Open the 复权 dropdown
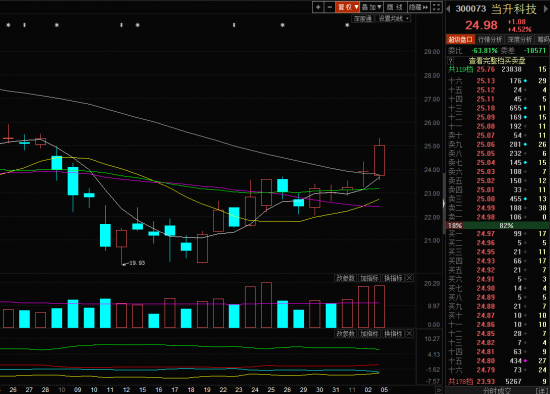The image size is (550, 394). [348, 7]
